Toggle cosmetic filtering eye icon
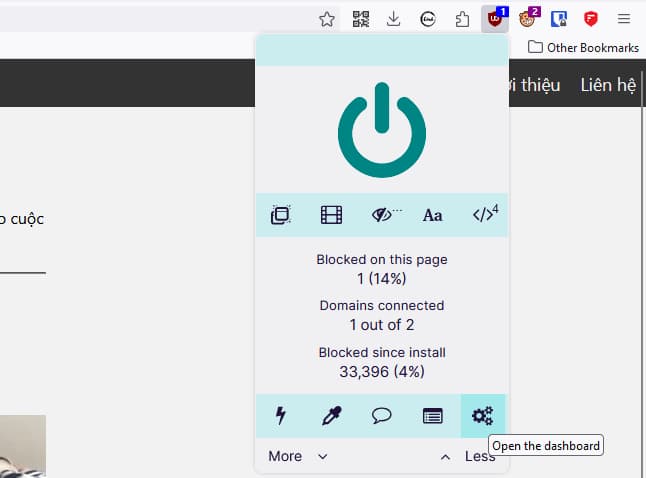The width and height of the screenshot is (646, 478). pyautogui.click(x=385, y=215)
